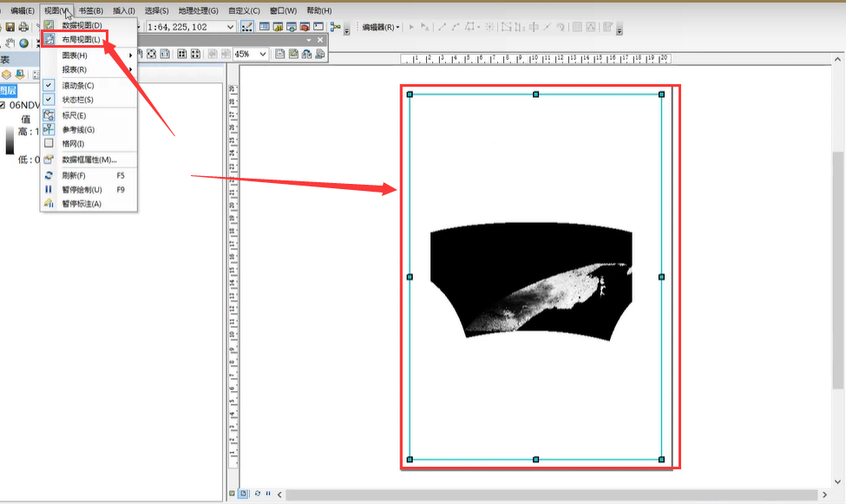Click the data driven pages icon
The width and height of the screenshot is (846, 504).
click(320, 54)
